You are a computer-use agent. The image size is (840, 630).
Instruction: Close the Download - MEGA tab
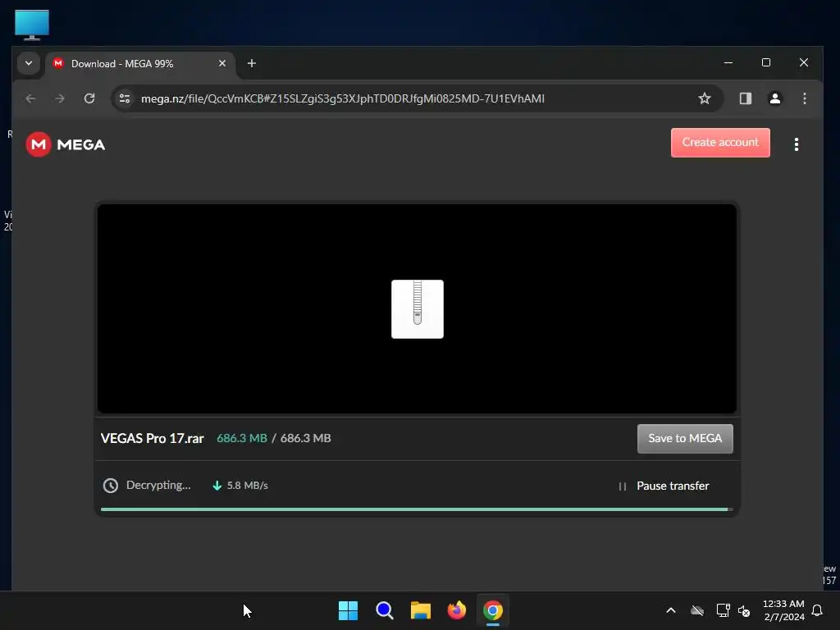(222, 63)
